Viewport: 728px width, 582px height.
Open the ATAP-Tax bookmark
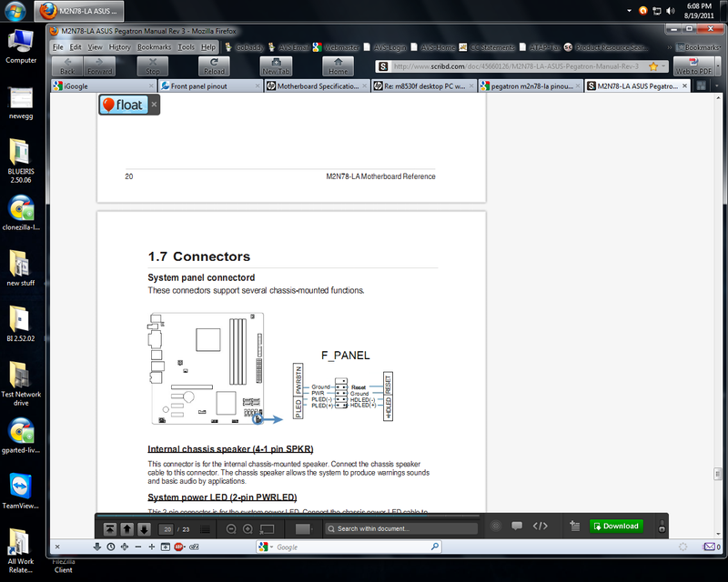point(540,47)
